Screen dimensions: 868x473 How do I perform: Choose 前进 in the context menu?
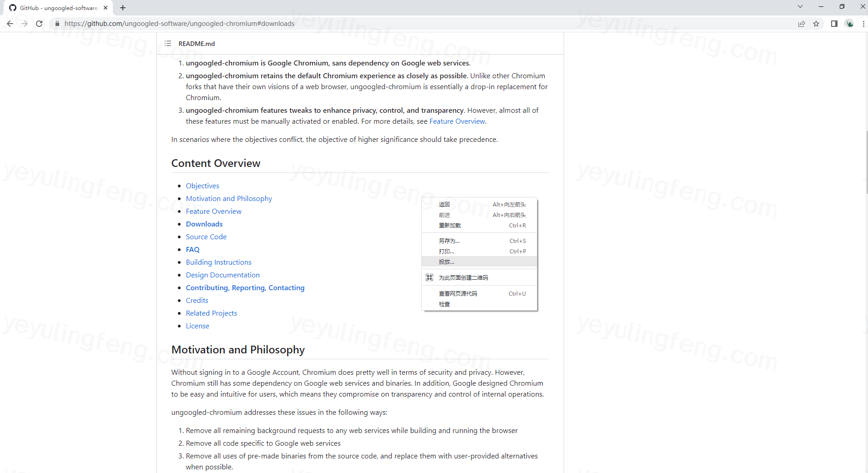click(x=479, y=215)
